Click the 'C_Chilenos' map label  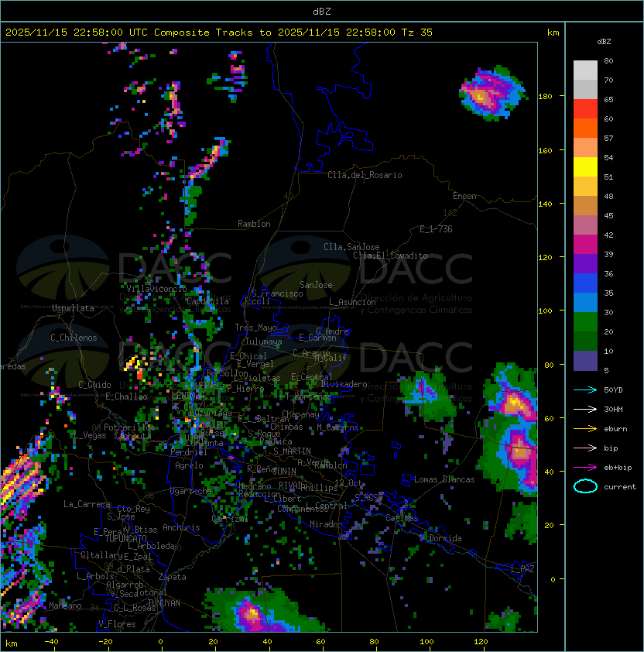[x=74, y=338]
